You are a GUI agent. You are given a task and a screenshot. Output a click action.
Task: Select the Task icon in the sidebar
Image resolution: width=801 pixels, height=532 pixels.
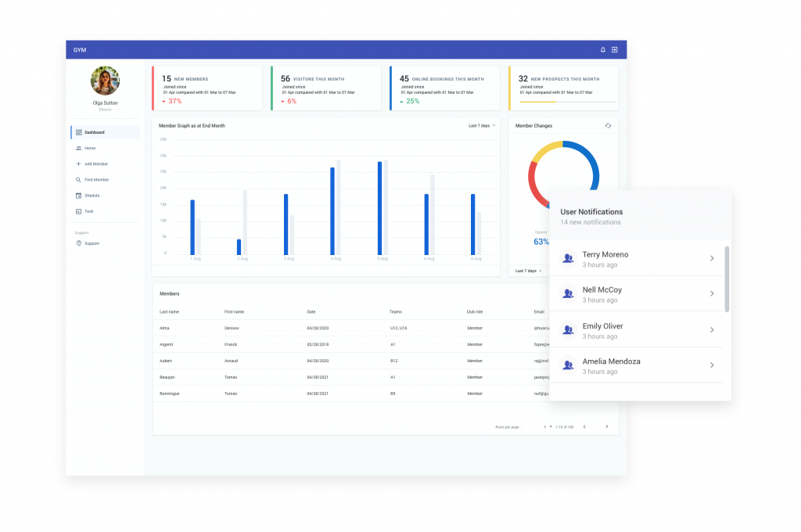point(78,211)
